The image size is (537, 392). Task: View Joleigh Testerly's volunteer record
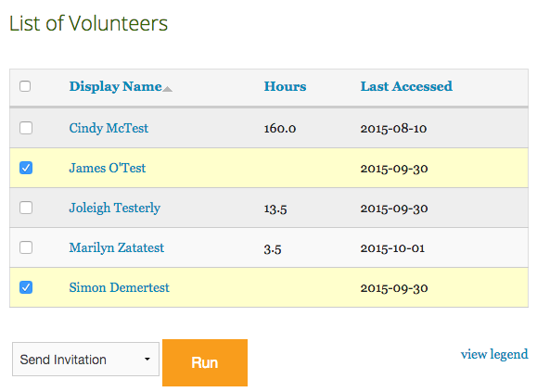tap(115, 208)
